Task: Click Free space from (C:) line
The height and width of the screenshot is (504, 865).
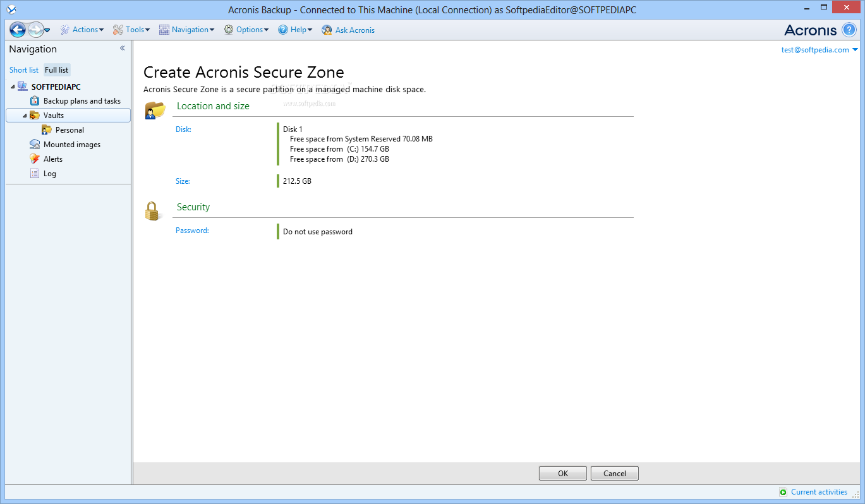Action: [339, 149]
